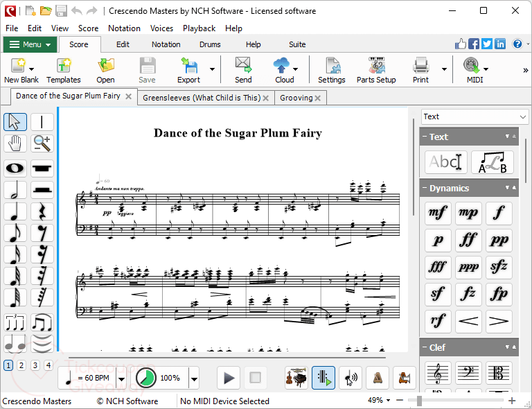This screenshot has height=409, width=532.
Task: Toggle the last playback bar icon
Action: [x=405, y=377]
